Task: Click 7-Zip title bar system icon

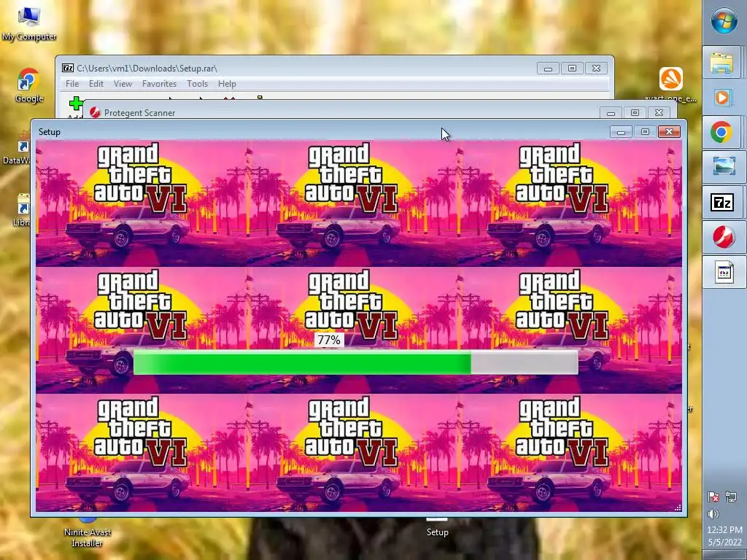Action: (x=68, y=68)
